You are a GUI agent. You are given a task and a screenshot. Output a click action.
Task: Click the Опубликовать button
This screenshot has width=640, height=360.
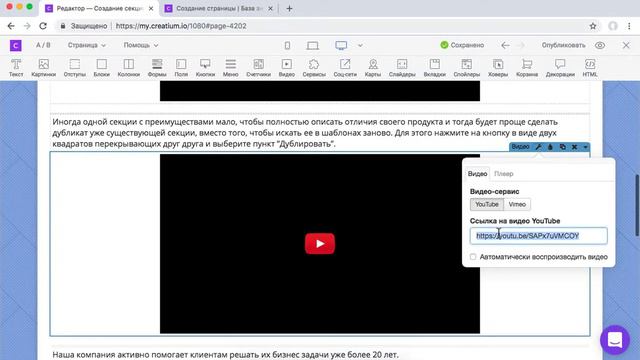[x=563, y=45]
